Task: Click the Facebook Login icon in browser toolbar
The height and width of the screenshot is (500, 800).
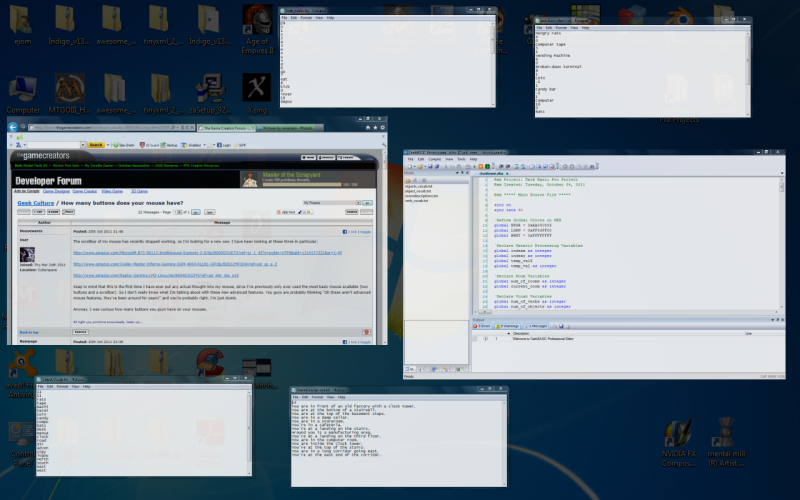Action: (219, 145)
